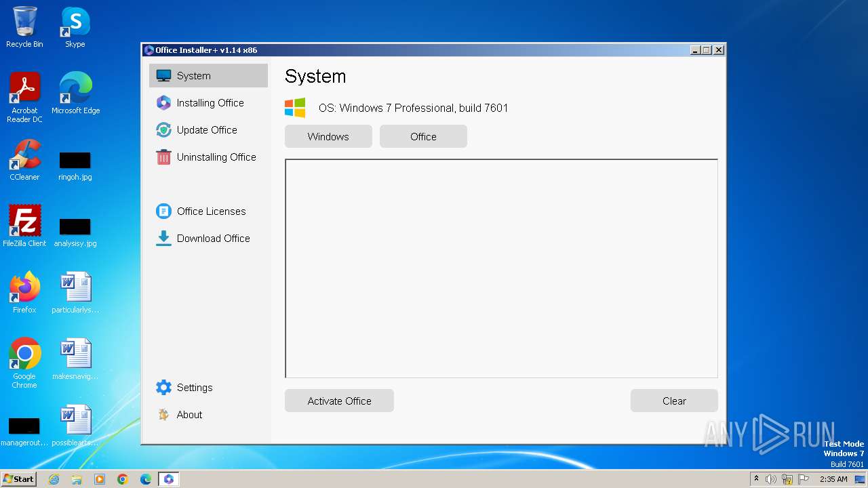This screenshot has width=868, height=488.
Task: Select the analysisy.jpg file on desktop
Action: coord(75,232)
